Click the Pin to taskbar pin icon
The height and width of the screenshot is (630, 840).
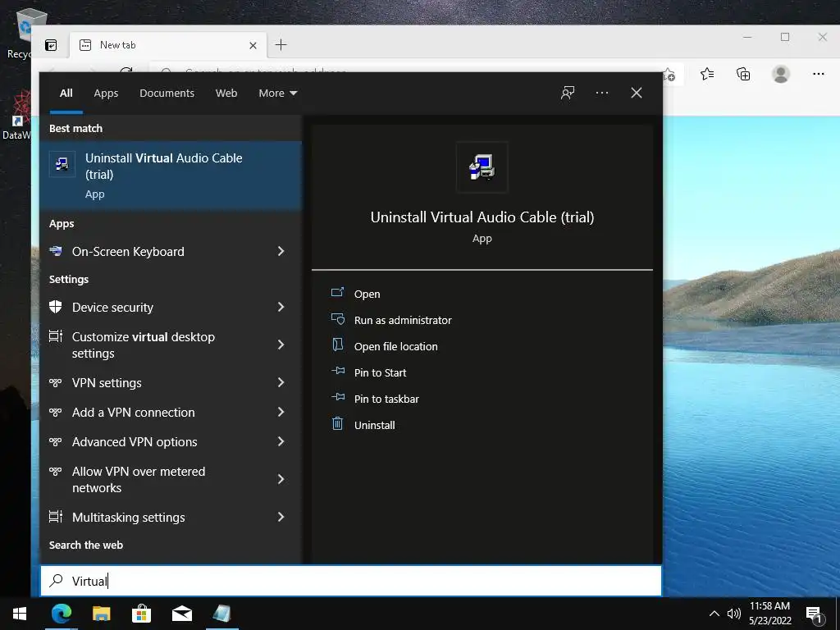337,397
